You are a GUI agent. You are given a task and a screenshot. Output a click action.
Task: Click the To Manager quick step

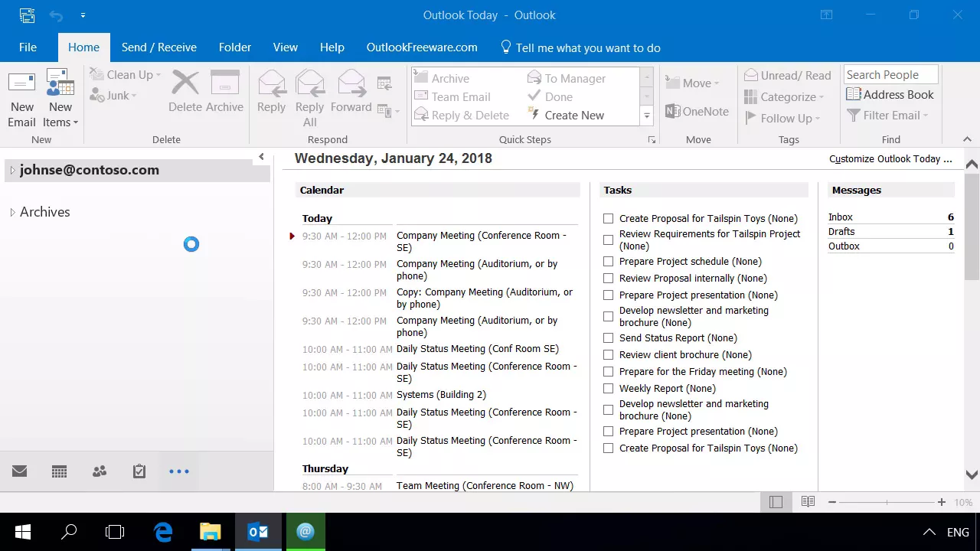(x=567, y=78)
